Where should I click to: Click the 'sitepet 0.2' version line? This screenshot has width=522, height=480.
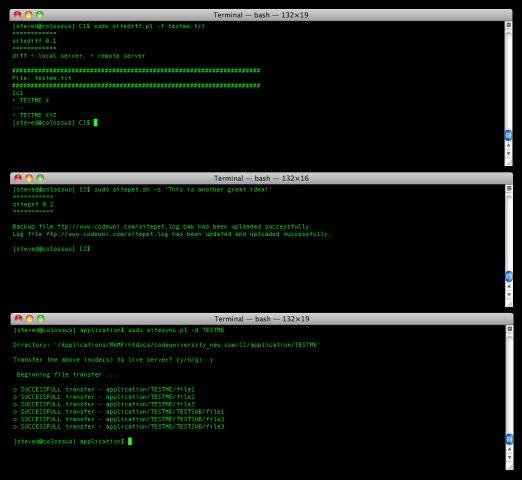33,204
